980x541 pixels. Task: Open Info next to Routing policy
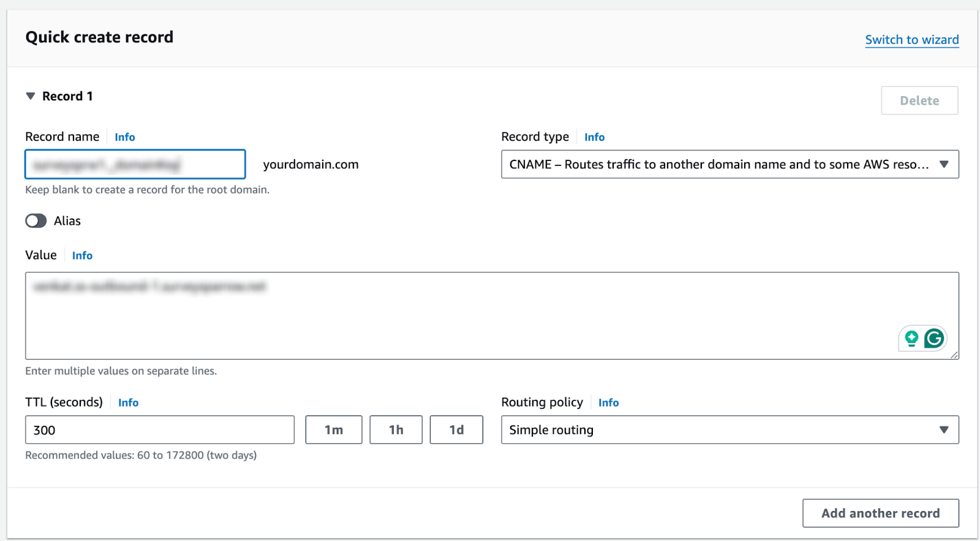point(608,403)
